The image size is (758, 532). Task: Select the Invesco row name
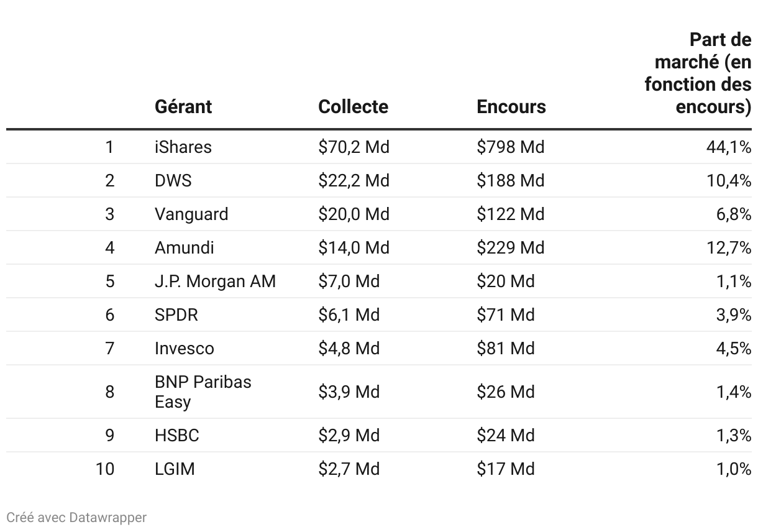click(x=185, y=349)
